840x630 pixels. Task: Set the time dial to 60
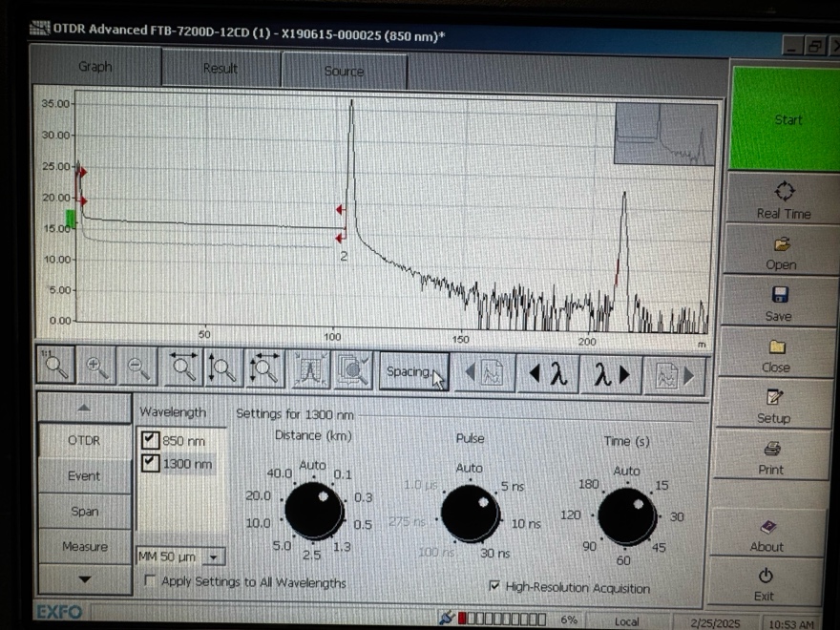point(623,559)
